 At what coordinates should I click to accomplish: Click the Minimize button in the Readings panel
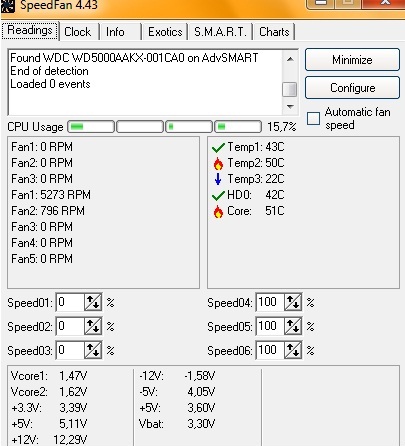352,60
